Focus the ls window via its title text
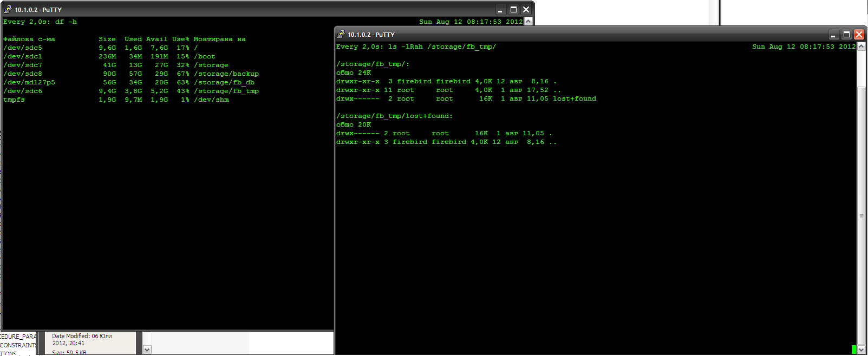The width and height of the screenshot is (868, 356). point(371,35)
